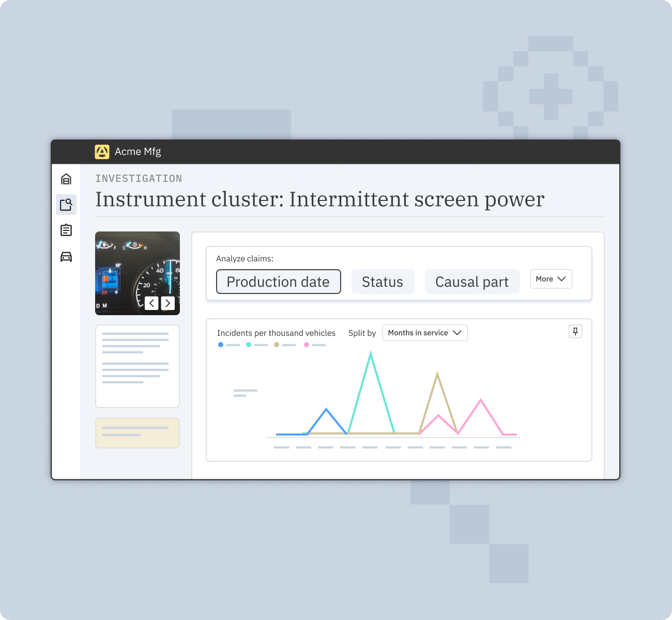
Task: Click the Instrument cluster heading
Action: [320, 199]
